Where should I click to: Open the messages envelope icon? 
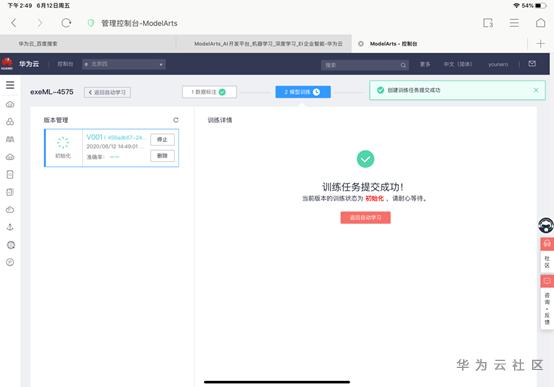[532, 64]
